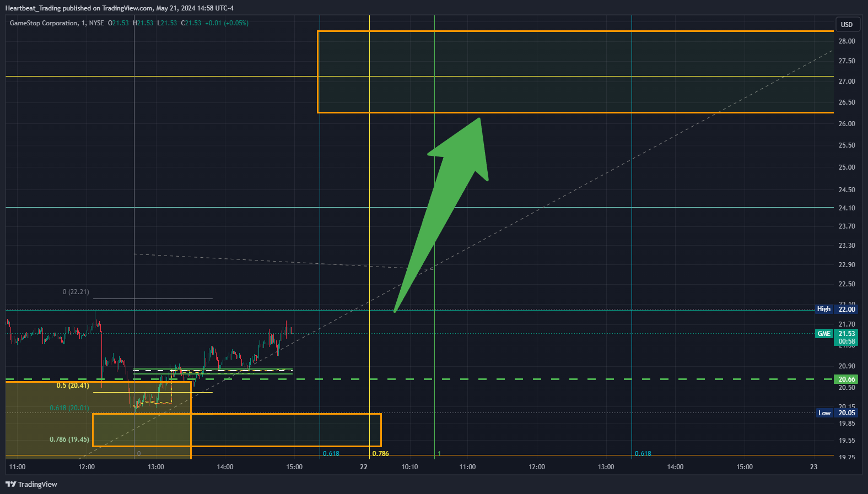Click the 10:10 time axis label
Image resolution: width=868 pixels, height=494 pixels.
point(409,467)
